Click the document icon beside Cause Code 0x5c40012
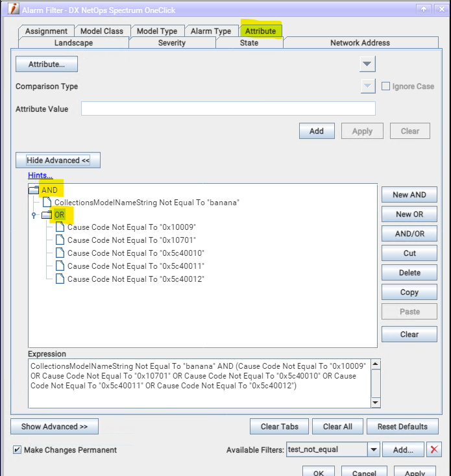Screen dimensions: 451x476 (60, 279)
